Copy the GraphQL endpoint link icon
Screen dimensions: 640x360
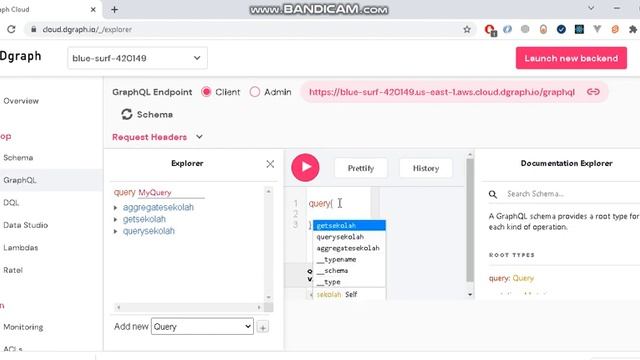(593, 92)
